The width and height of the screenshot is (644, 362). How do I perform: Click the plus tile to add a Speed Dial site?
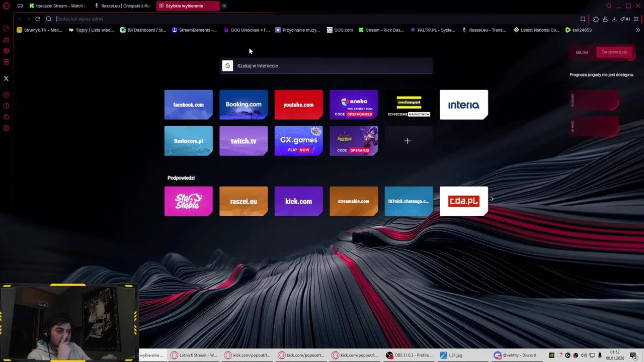tap(408, 141)
